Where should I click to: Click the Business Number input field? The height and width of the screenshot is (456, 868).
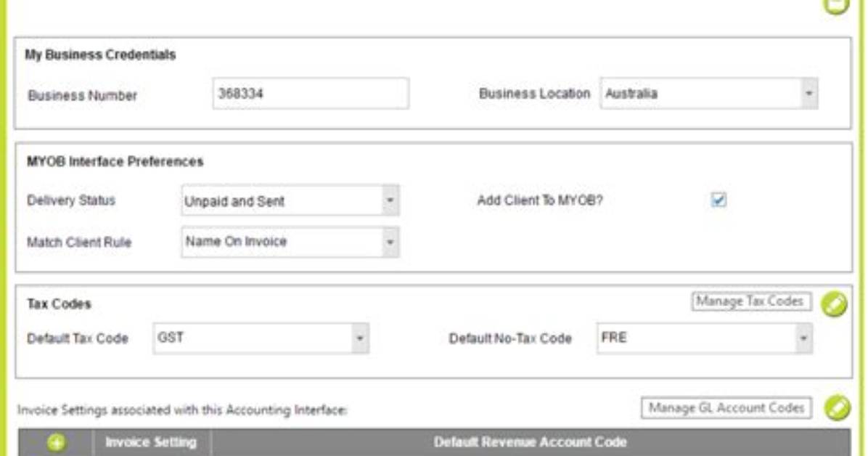(x=311, y=94)
